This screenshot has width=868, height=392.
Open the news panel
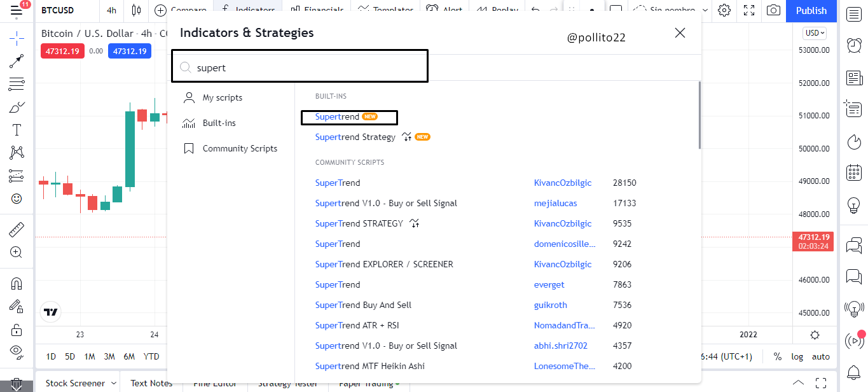[x=854, y=78]
